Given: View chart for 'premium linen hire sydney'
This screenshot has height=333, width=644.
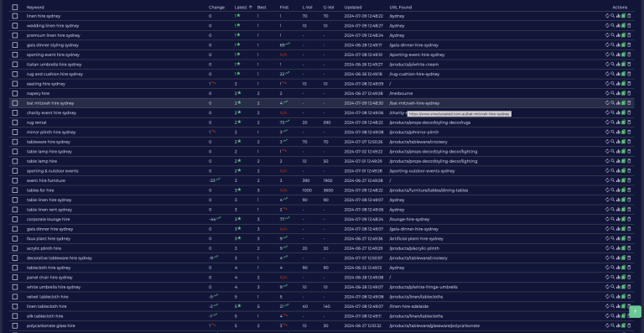Looking at the screenshot, I should pyautogui.click(x=618, y=35).
